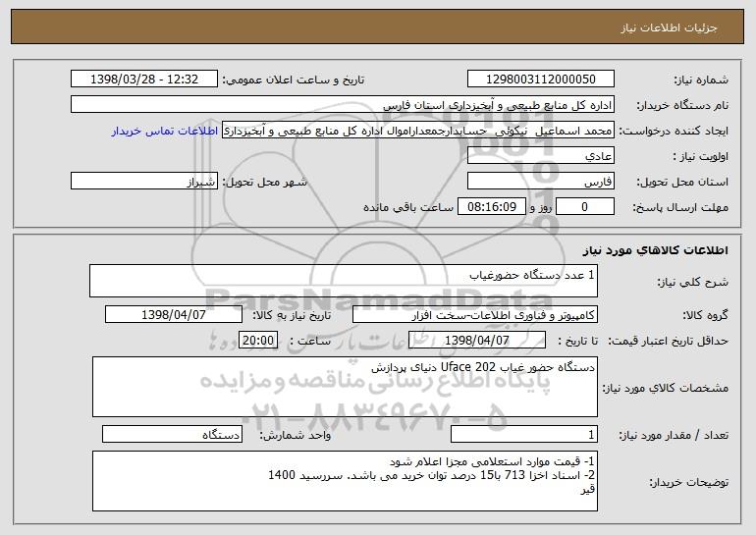Click the اولویت نیاز field showing عادي

[540, 156]
